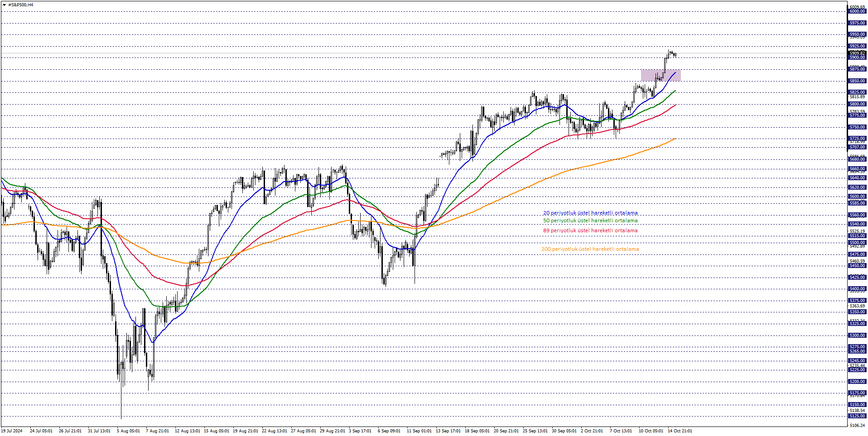The width and height of the screenshot is (868, 436).
Task: Click the 5975.00 price level label
Action: (857, 23)
